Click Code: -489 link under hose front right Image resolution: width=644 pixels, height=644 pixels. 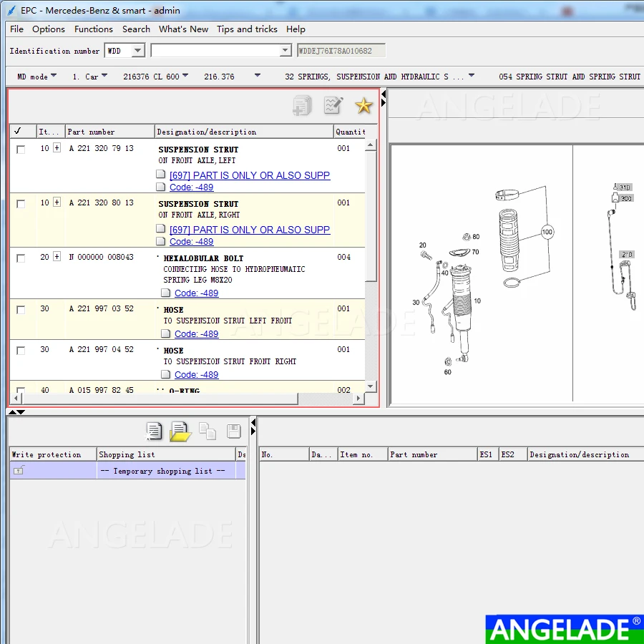[x=196, y=374]
